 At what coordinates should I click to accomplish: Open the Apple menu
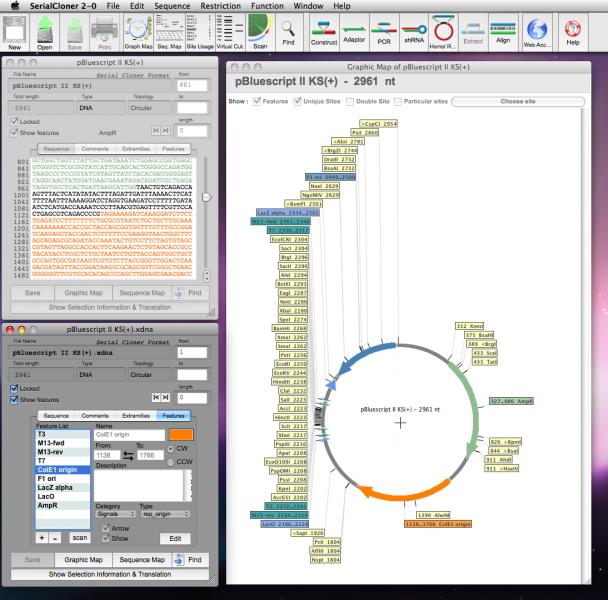click(x=15, y=6)
